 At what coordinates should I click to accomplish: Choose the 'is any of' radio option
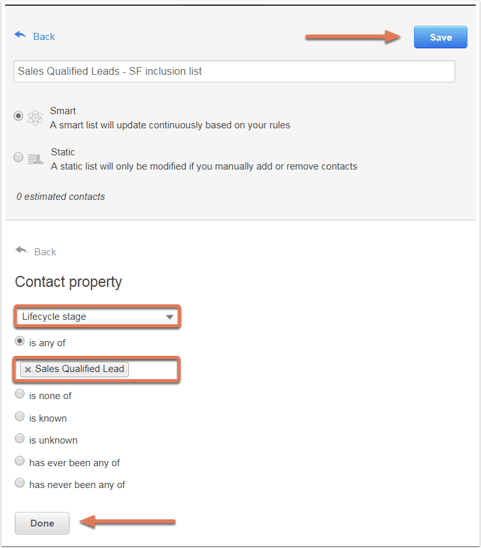click(x=20, y=341)
